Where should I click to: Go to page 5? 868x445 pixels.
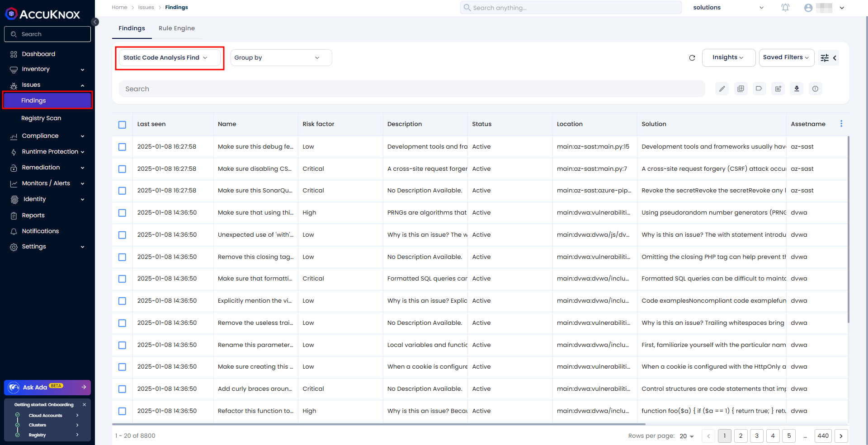point(789,436)
